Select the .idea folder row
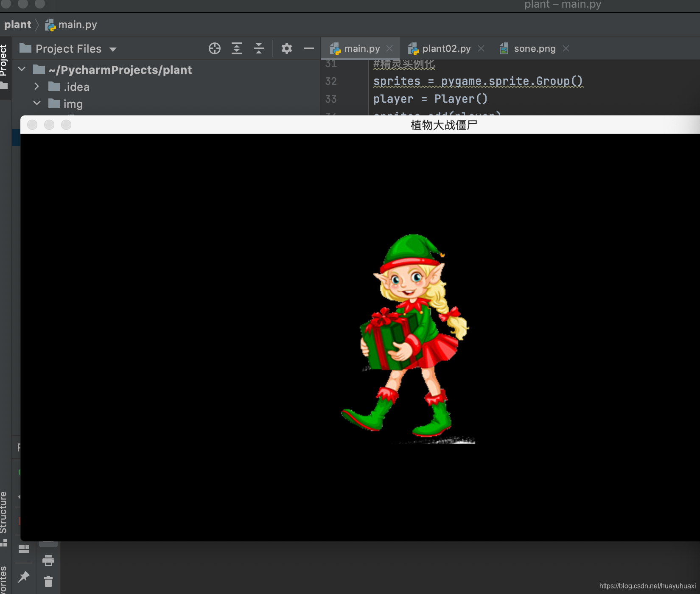 pyautogui.click(x=165, y=87)
